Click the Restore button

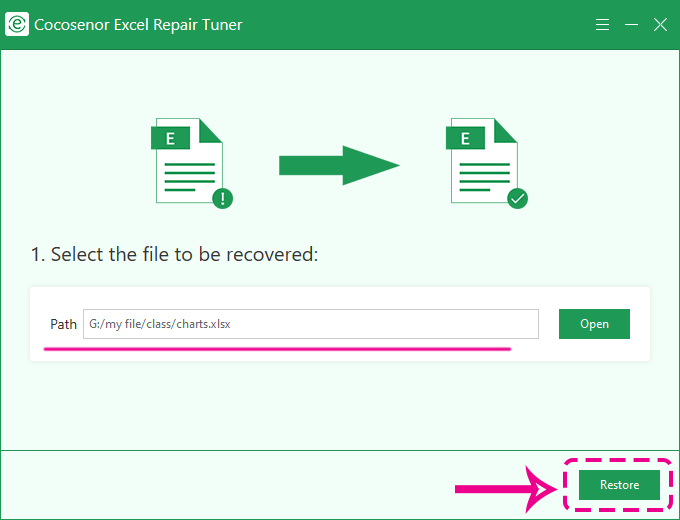click(x=619, y=484)
